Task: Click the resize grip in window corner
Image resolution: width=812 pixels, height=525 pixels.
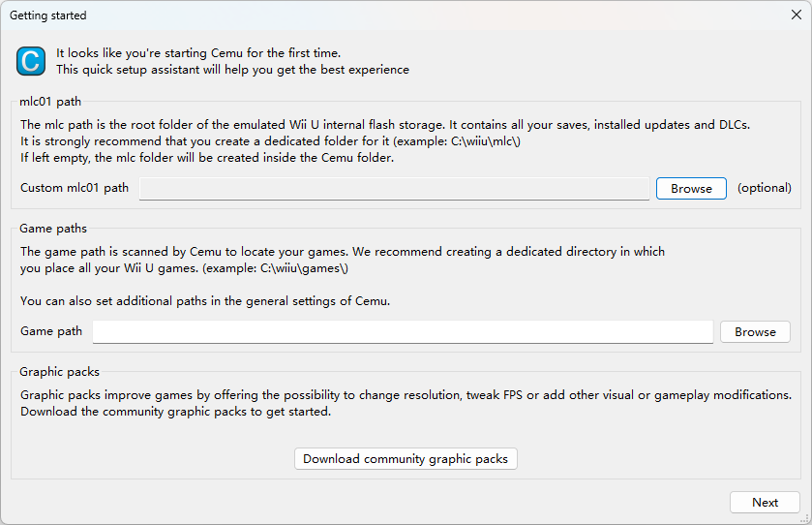Action: click(805, 518)
